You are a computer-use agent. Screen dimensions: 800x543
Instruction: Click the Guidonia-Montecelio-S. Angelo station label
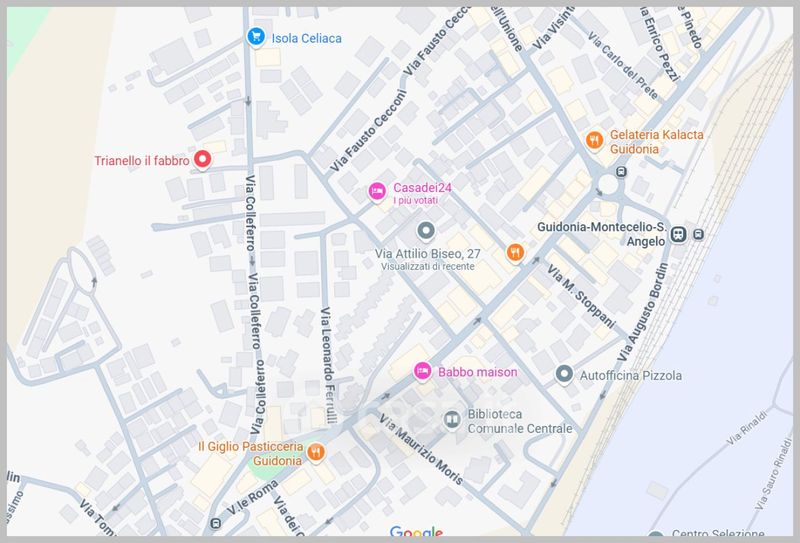pyautogui.click(x=602, y=234)
